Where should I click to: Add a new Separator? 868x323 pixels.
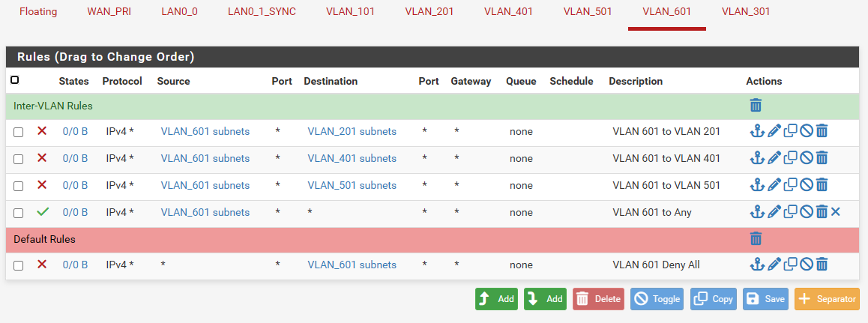pos(827,299)
